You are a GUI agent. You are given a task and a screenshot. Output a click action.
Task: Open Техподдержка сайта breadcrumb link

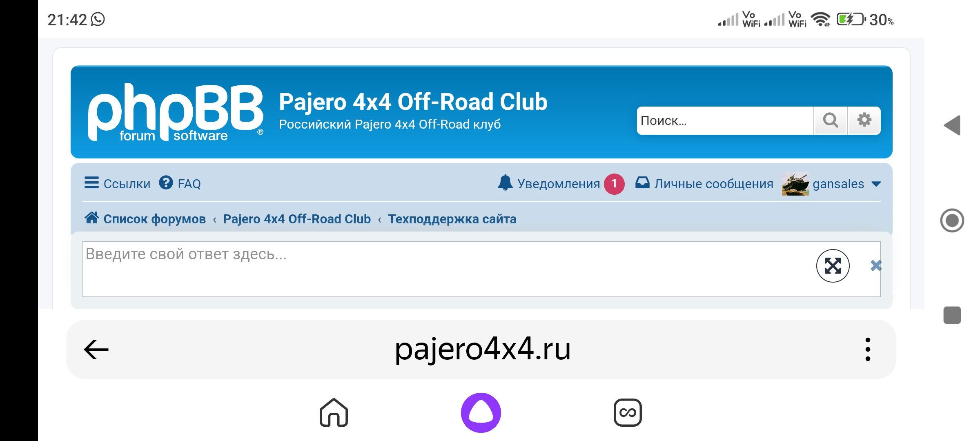[452, 219]
